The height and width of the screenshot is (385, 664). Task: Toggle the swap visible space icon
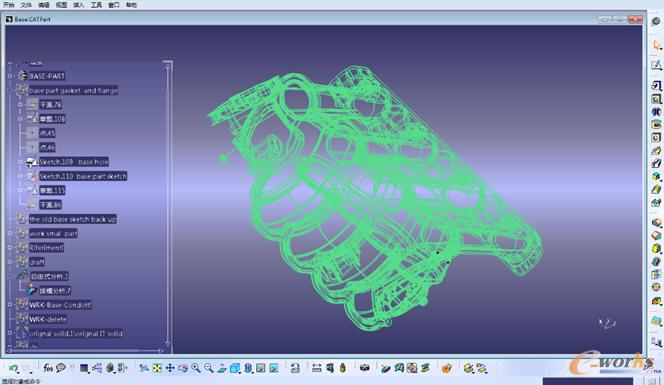click(274, 368)
